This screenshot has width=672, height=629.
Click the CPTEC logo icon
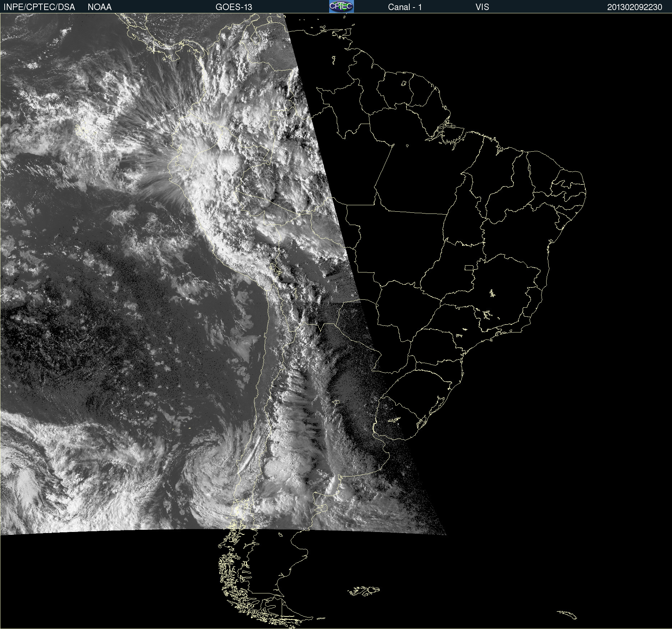tap(341, 6)
